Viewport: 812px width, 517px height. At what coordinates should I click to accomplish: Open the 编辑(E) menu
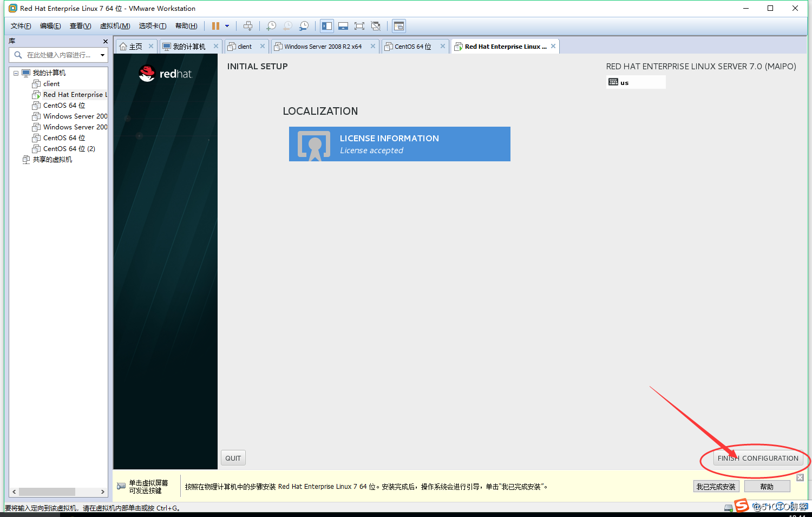point(50,26)
